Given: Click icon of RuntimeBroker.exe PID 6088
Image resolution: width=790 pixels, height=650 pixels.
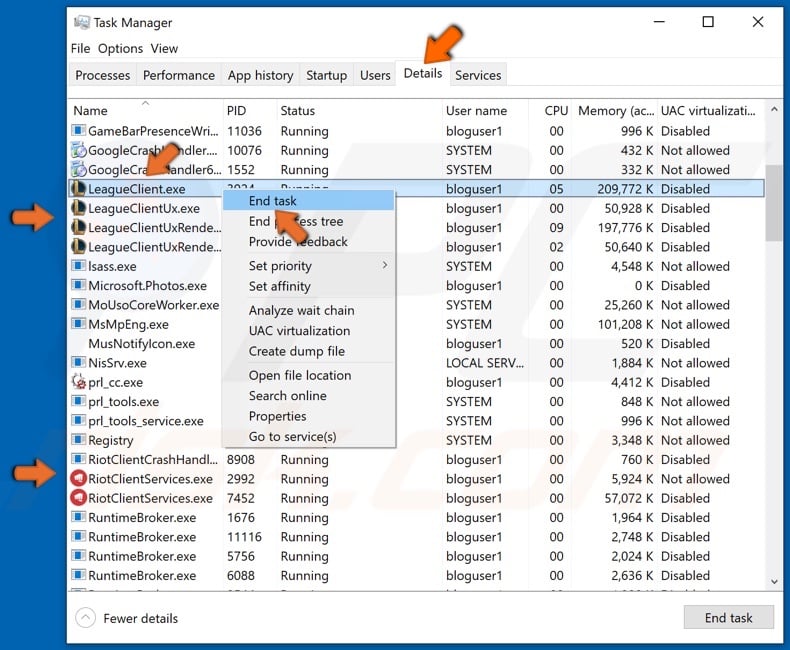Looking at the screenshot, I should pos(78,575).
